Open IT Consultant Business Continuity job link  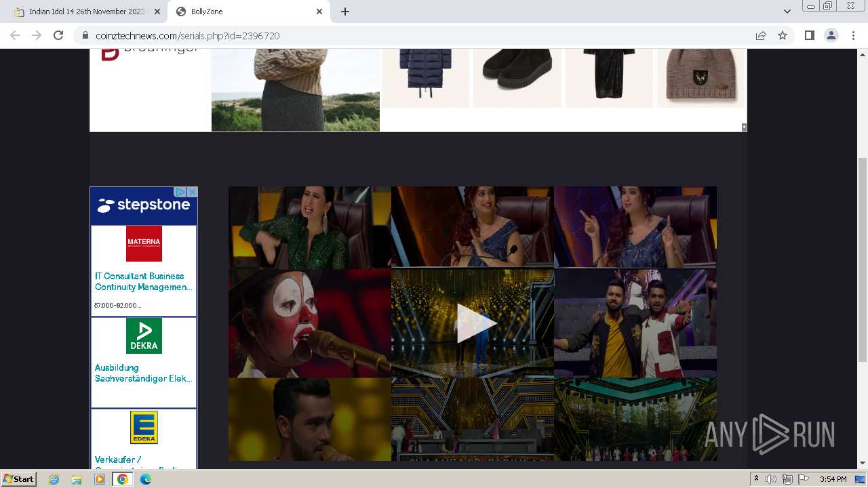click(143, 281)
